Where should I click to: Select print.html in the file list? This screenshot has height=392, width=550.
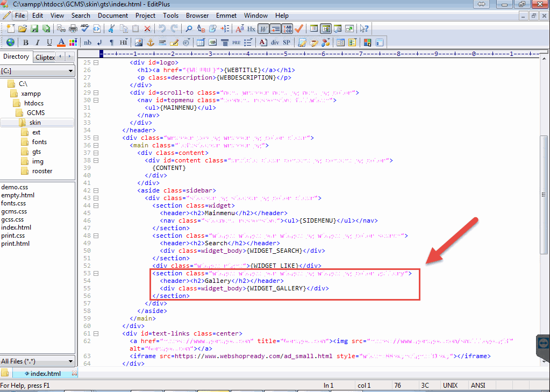click(15, 244)
